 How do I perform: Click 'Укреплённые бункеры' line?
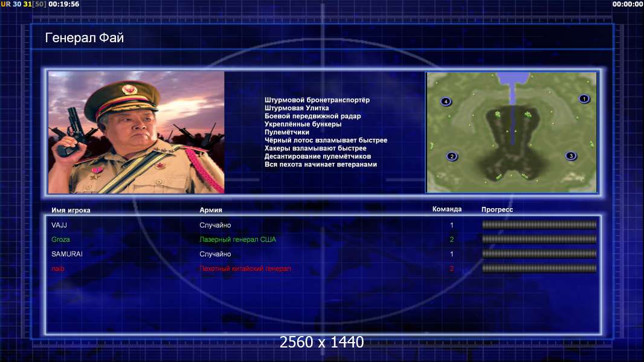pos(303,124)
